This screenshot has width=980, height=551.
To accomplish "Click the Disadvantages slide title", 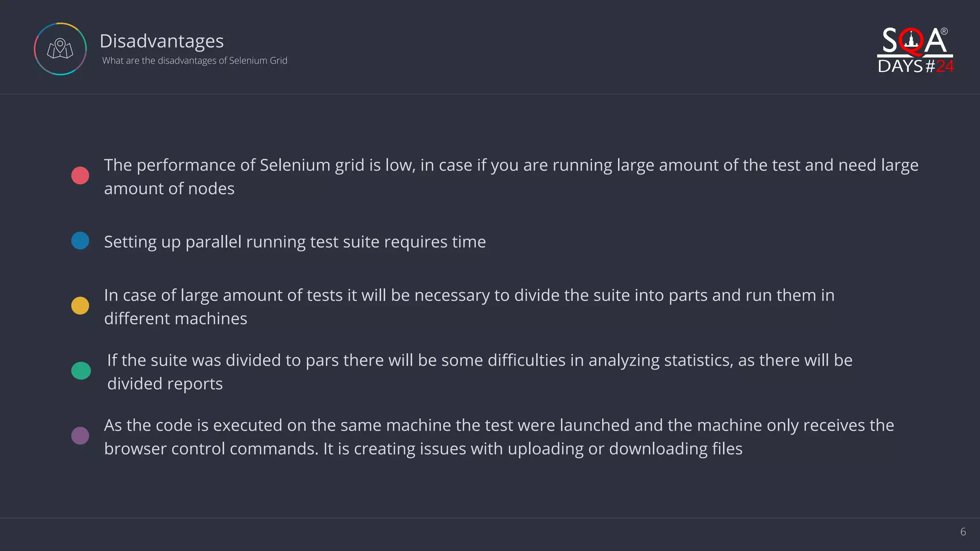I will point(162,41).
